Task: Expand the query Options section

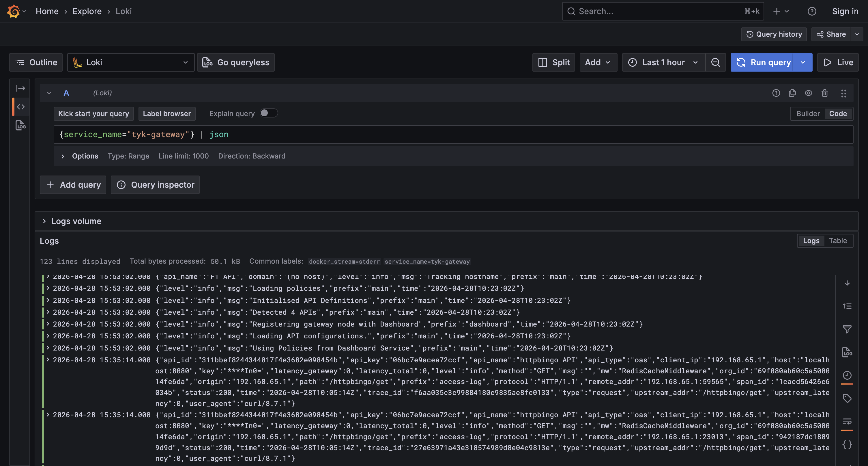Action: coord(63,156)
